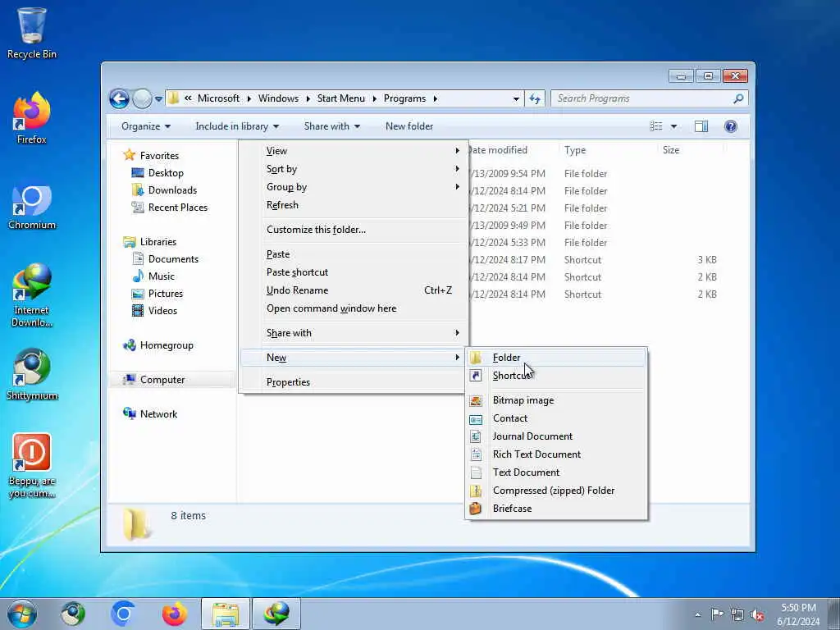Viewport: 840px width, 630px height.
Task: Click the Windows breadcrumb segment
Action: [278, 98]
